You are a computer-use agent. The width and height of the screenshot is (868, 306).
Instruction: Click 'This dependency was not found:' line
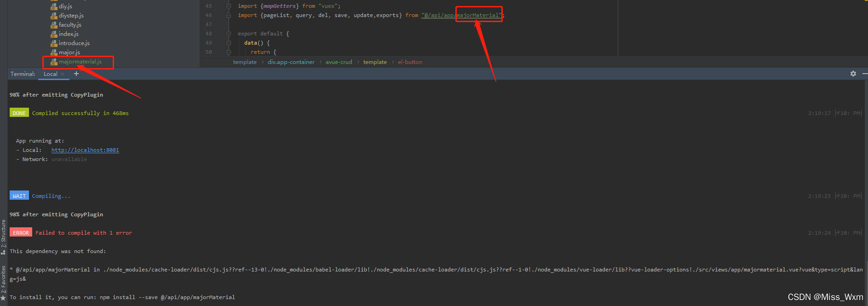(58, 251)
